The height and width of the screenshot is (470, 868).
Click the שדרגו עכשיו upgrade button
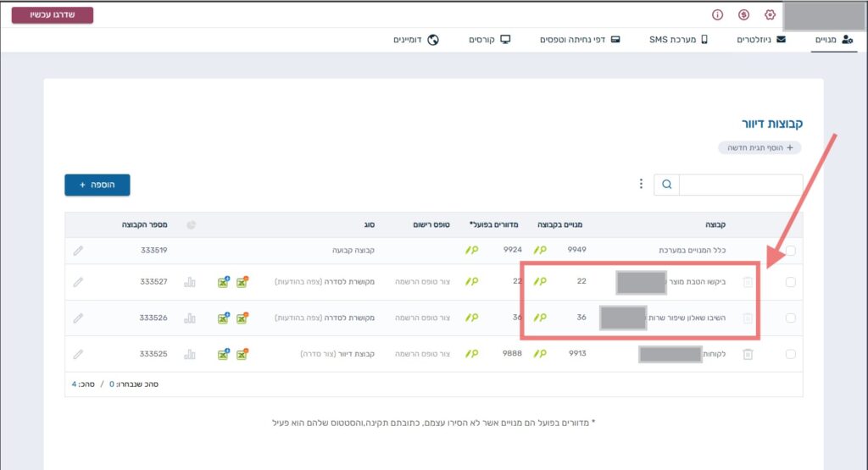(53, 15)
